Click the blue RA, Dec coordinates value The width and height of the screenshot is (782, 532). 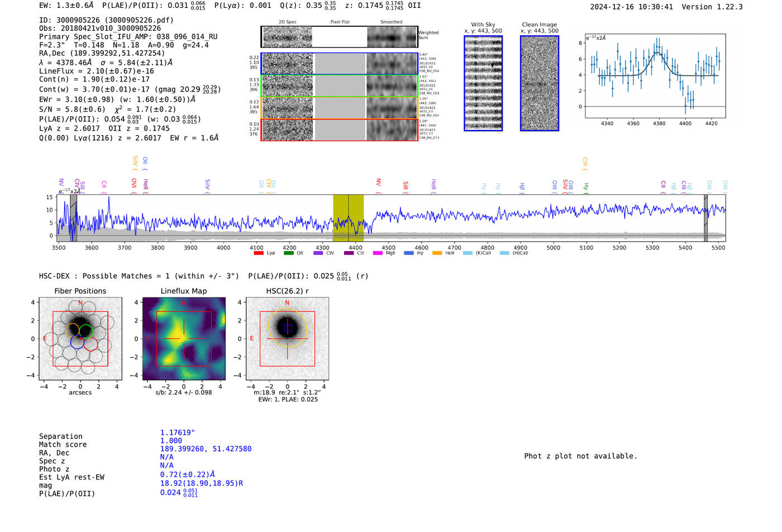pos(206,449)
